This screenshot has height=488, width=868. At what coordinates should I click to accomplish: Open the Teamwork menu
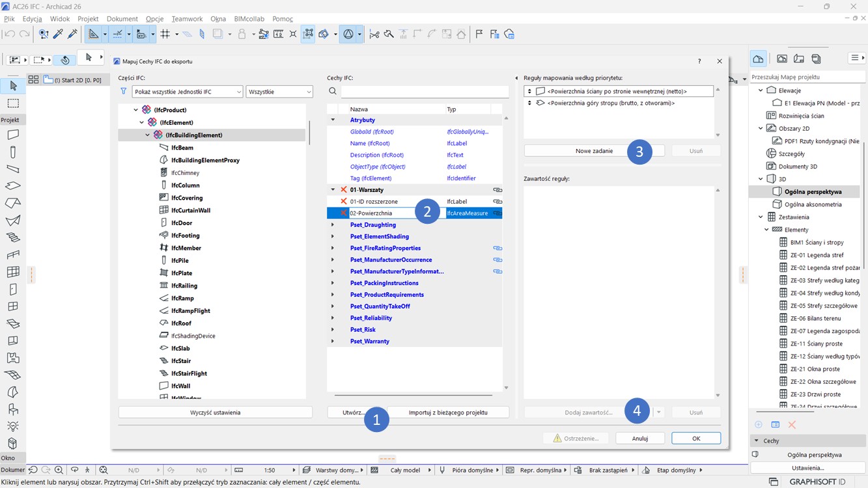tap(187, 19)
